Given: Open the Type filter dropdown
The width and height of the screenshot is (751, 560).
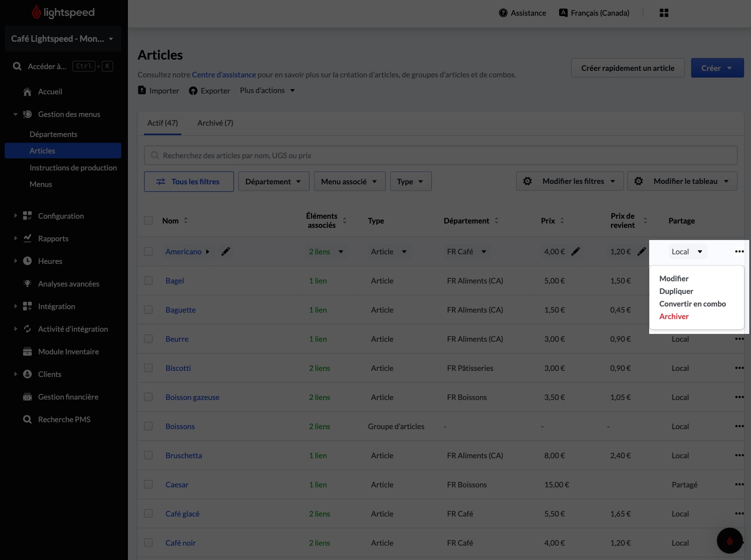Looking at the screenshot, I should (410, 181).
